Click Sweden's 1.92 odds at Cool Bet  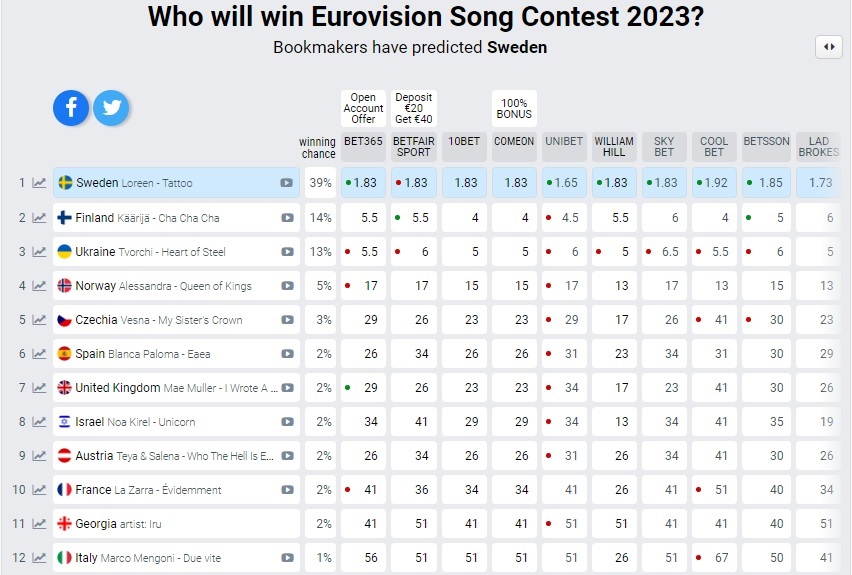click(x=714, y=183)
